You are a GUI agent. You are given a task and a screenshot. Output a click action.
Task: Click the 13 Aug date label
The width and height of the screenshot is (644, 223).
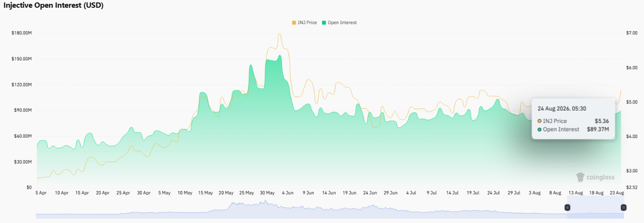[x=575, y=193]
